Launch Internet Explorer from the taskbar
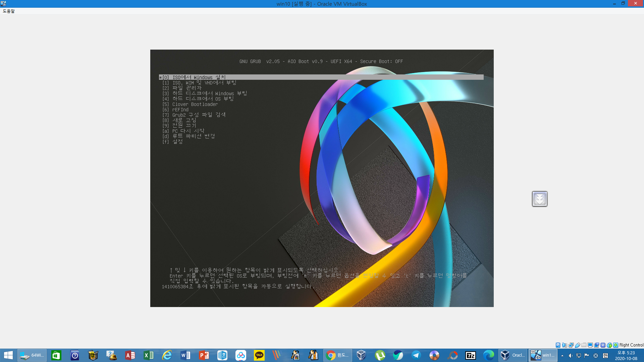This screenshot has height=362, width=644. tap(167, 355)
